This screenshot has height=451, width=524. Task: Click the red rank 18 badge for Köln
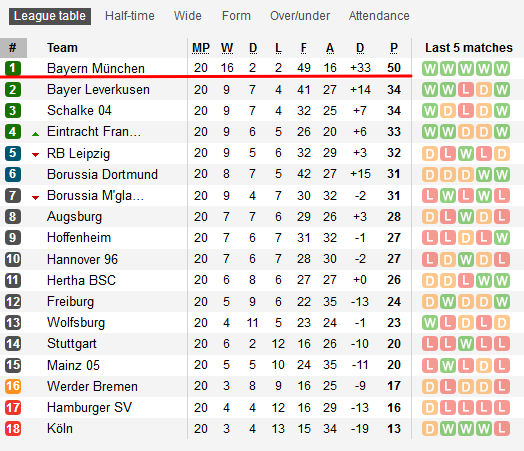click(x=13, y=429)
